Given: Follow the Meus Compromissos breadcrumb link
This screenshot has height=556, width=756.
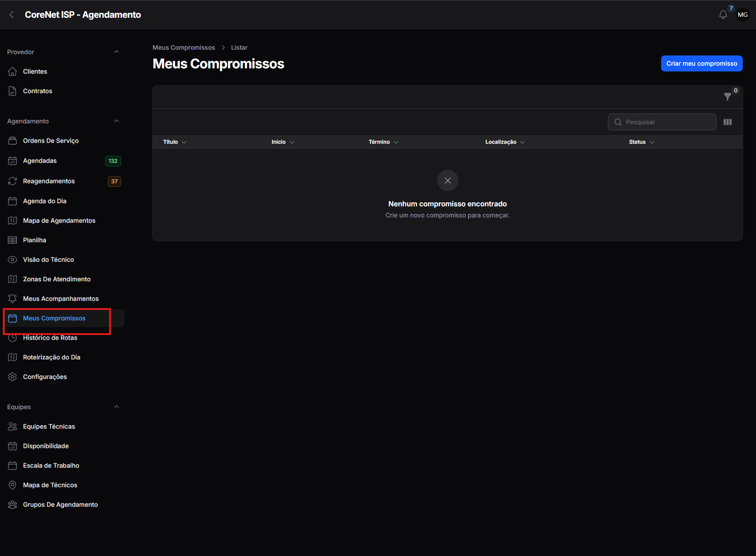Looking at the screenshot, I should [x=184, y=47].
